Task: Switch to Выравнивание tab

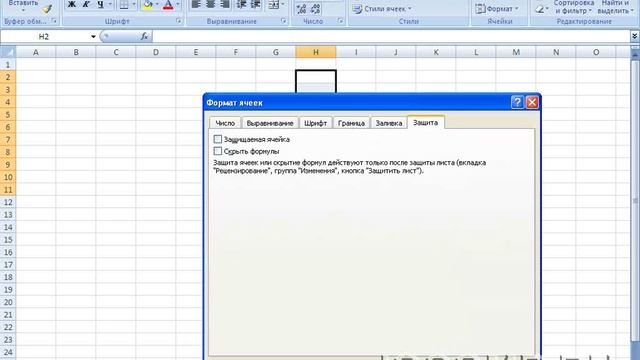Action: (x=270, y=123)
